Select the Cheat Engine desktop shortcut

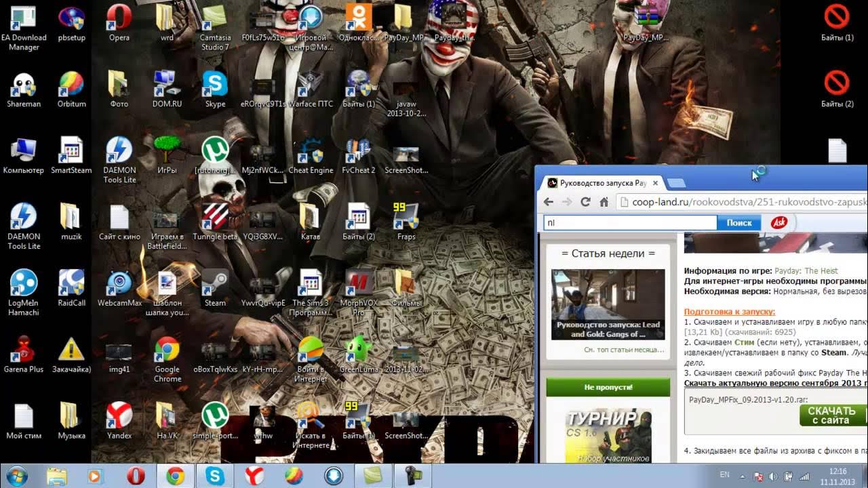click(311, 157)
